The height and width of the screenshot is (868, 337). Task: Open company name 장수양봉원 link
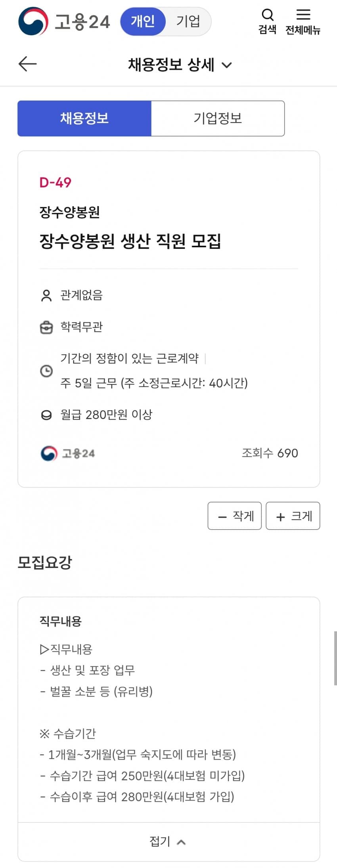point(69,212)
